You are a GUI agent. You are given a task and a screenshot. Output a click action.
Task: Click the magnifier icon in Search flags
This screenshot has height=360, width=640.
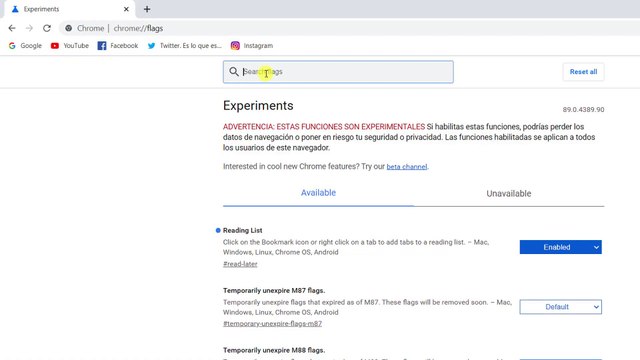pos(233,72)
